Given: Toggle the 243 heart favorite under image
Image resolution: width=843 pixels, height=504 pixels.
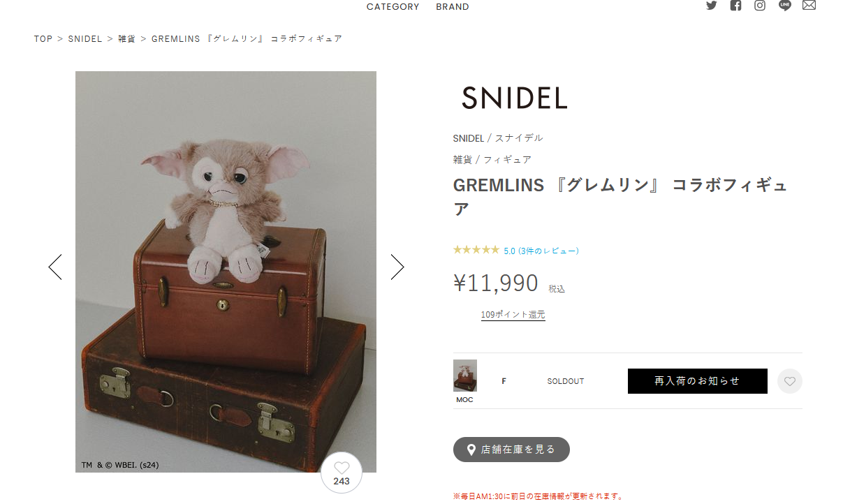Looking at the screenshot, I should click(x=342, y=473).
